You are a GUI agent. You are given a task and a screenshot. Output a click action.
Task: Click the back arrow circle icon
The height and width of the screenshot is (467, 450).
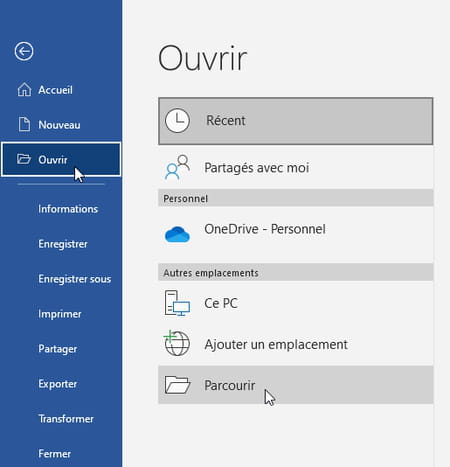pos(24,51)
